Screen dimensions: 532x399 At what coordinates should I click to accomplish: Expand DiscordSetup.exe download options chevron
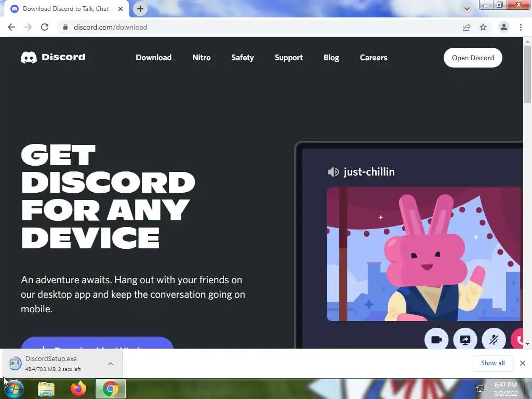(x=111, y=364)
